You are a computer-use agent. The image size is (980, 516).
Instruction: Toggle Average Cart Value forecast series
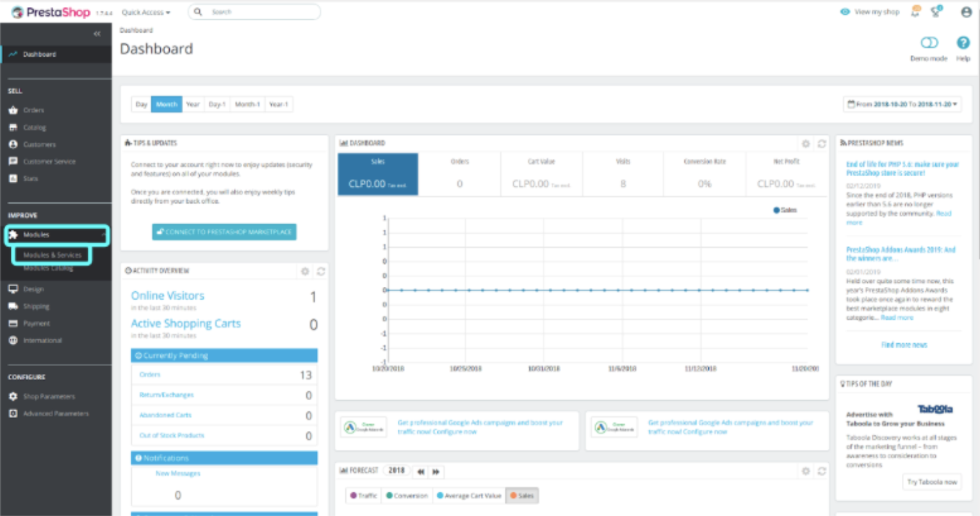pos(469,496)
